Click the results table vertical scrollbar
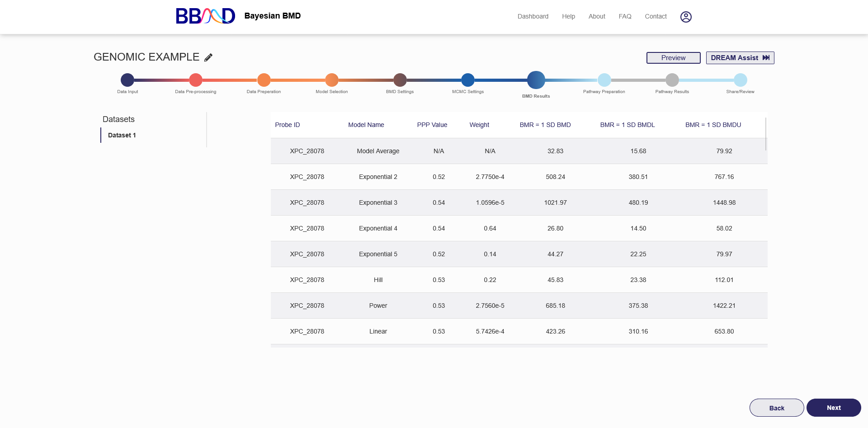The image size is (868, 428). pyautogui.click(x=766, y=134)
